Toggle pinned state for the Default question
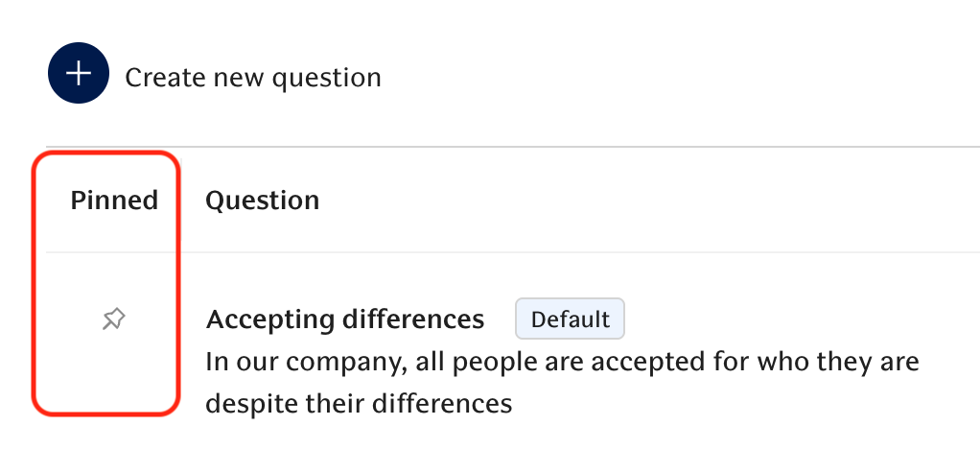Viewport: 980px width, 449px height. tap(113, 319)
